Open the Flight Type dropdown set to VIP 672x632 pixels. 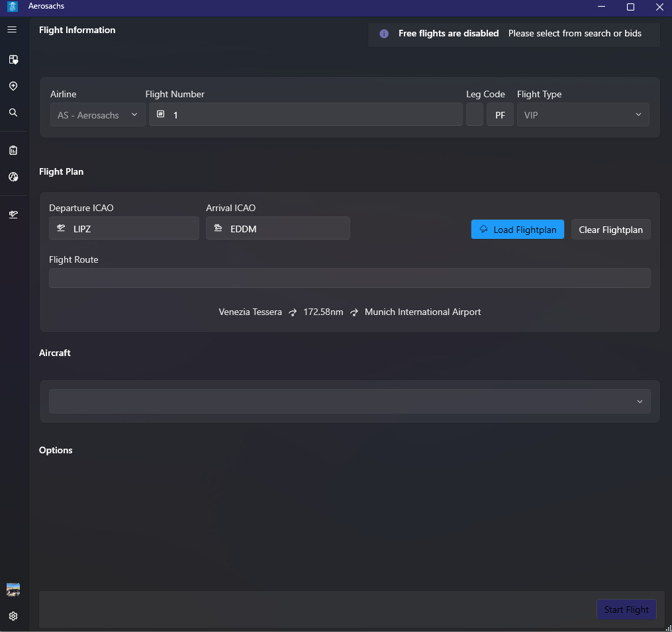(583, 115)
